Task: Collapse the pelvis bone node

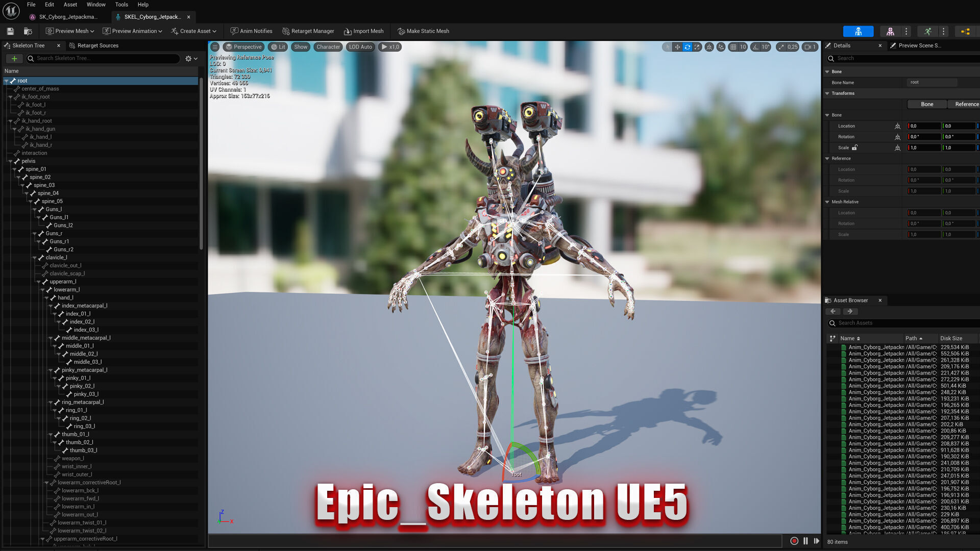Action: [11, 161]
